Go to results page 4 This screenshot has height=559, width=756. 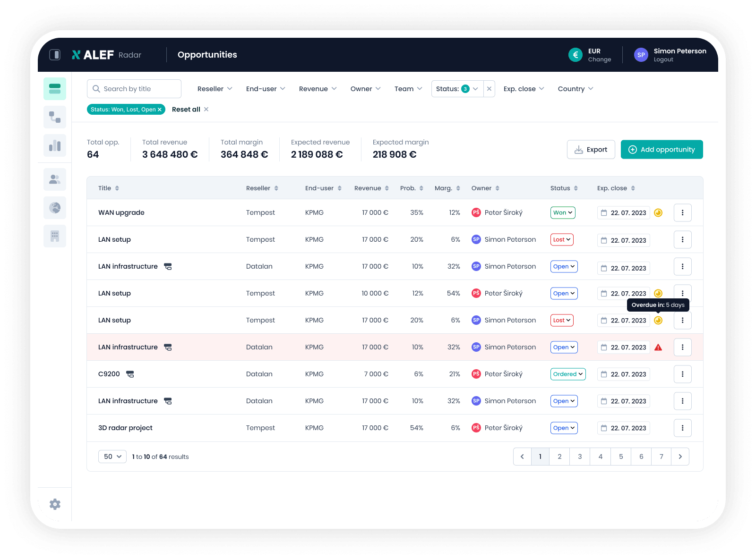[x=601, y=457]
